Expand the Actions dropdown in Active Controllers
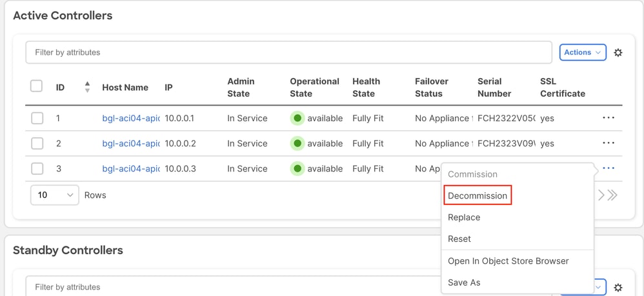The height and width of the screenshot is (296, 644). pyautogui.click(x=582, y=52)
